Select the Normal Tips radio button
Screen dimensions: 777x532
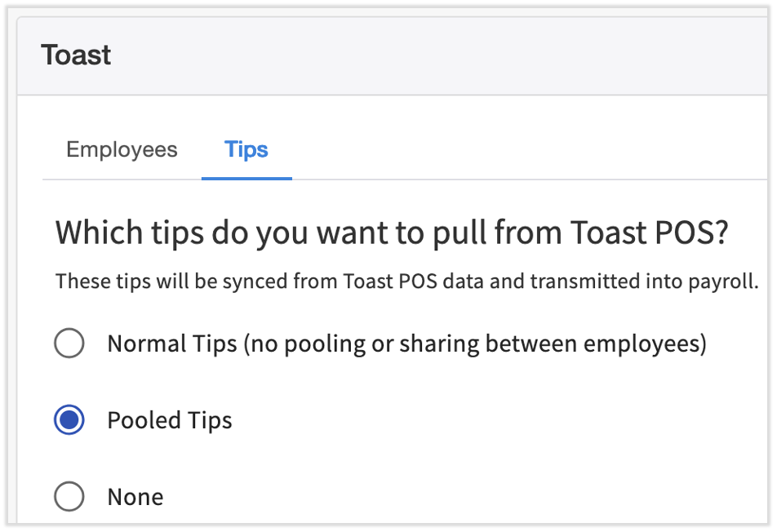[69, 344]
